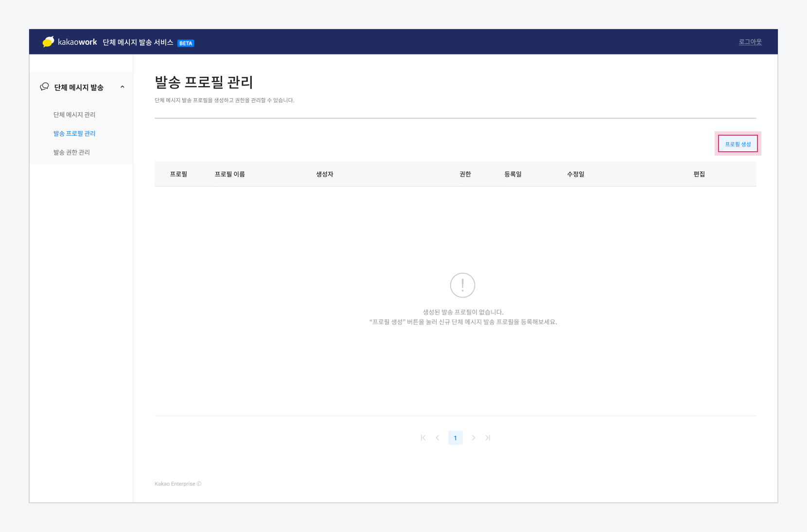807x532 pixels.
Task: Click the empty-state exclamation mark icon
Action: [462, 285]
